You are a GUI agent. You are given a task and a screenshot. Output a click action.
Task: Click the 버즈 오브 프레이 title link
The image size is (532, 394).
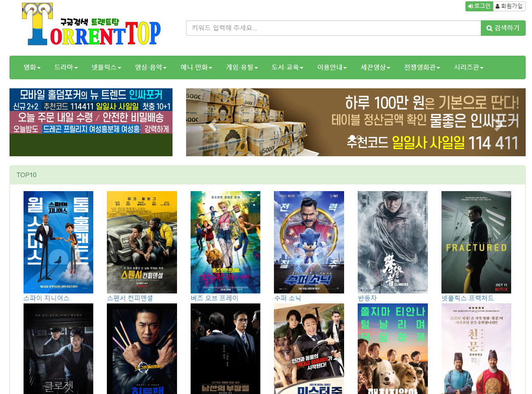215,298
